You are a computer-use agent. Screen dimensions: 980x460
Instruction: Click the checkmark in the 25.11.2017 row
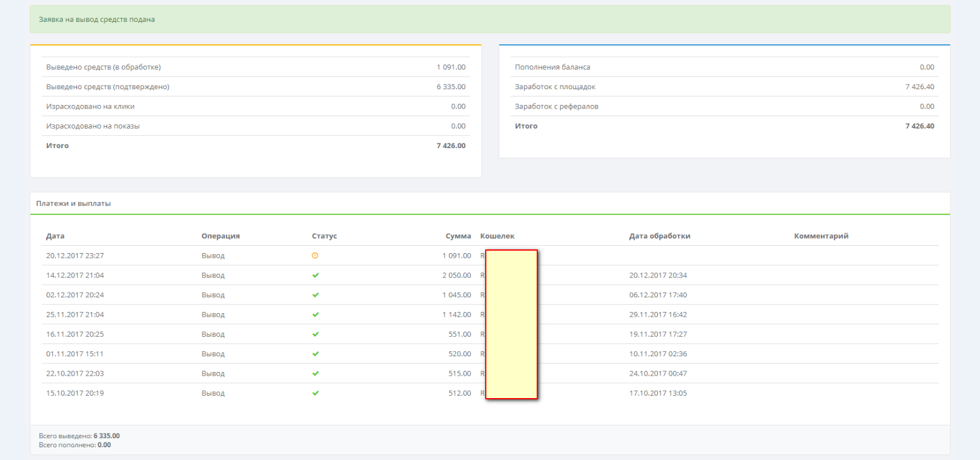coord(315,314)
